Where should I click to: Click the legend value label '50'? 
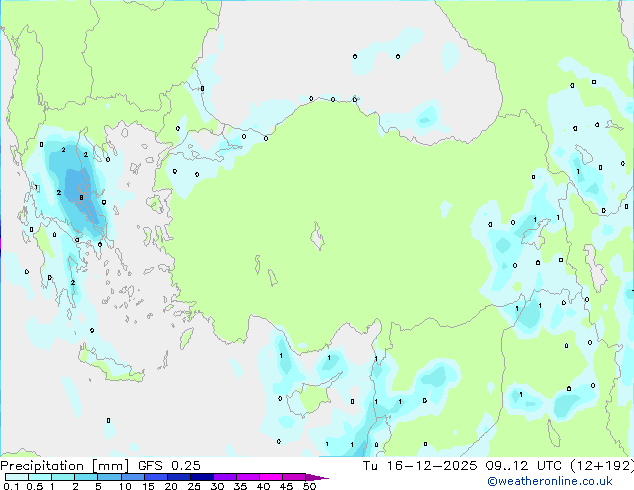click(309, 486)
